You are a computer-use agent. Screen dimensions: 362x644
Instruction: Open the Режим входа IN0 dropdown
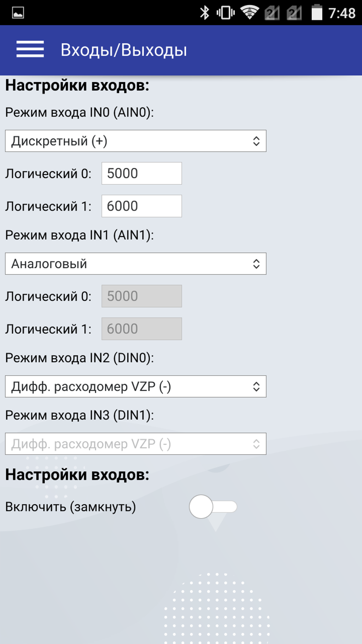[x=135, y=141]
